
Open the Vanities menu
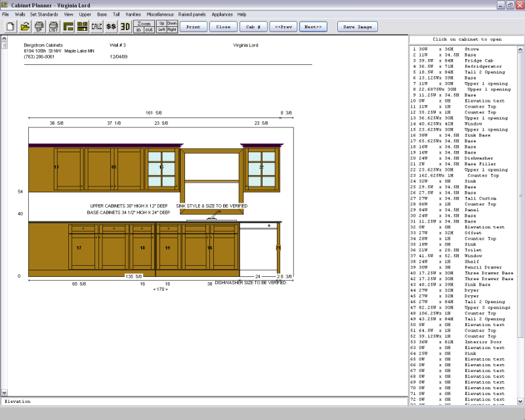(133, 14)
